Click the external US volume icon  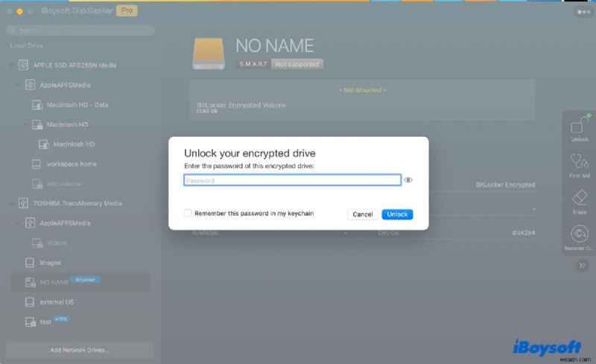30,302
